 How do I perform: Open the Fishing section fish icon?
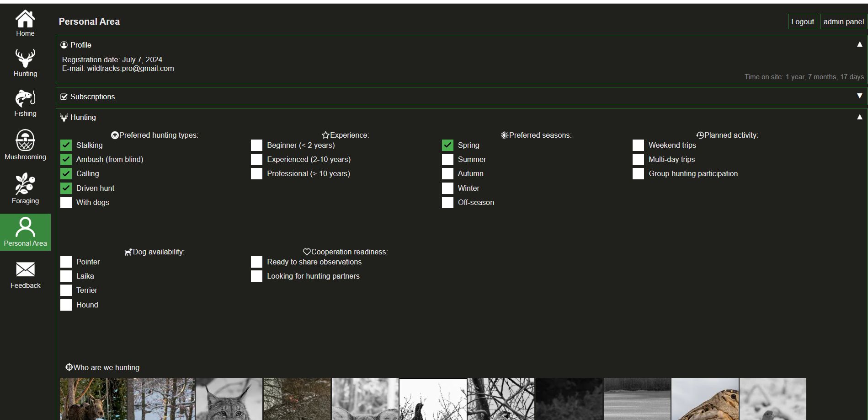pyautogui.click(x=25, y=98)
